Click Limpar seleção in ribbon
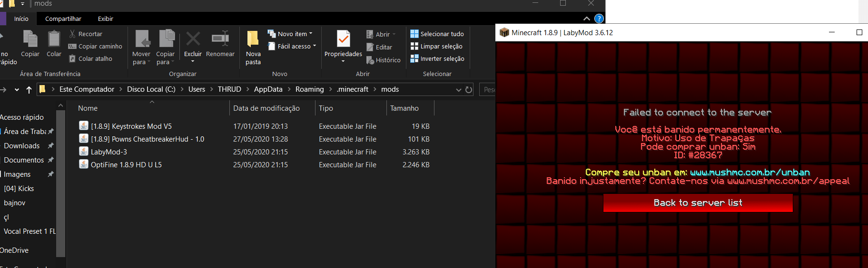 436,46
